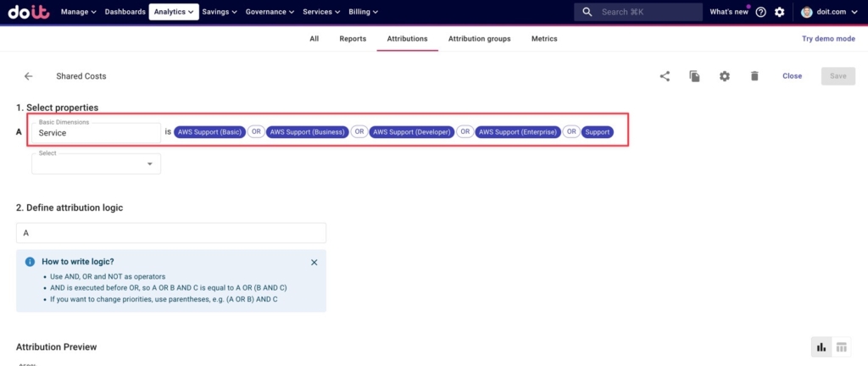
Task: Dismiss the How to write logic tip
Action: click(314, 263)
